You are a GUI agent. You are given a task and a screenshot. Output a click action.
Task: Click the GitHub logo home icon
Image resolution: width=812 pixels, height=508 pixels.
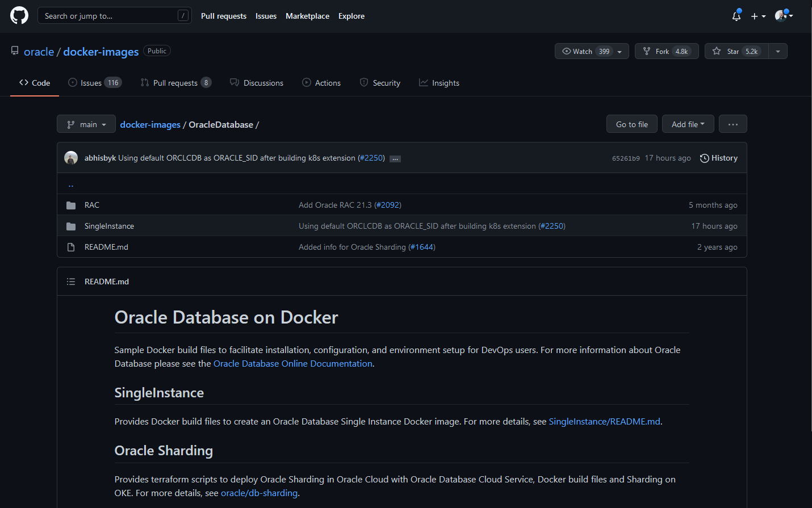pos(19,15)
